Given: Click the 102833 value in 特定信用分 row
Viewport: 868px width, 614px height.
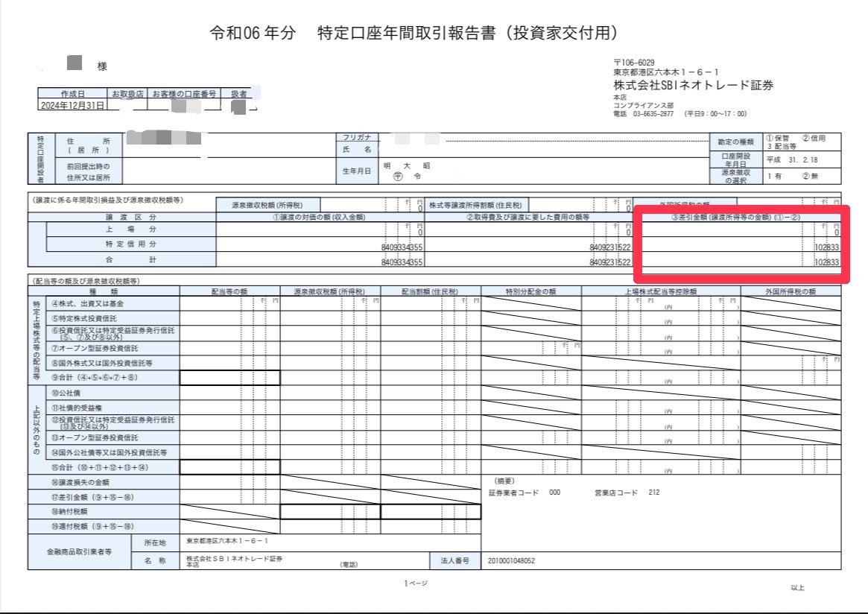Looking at the screenshot, I should tap(827, 247).
